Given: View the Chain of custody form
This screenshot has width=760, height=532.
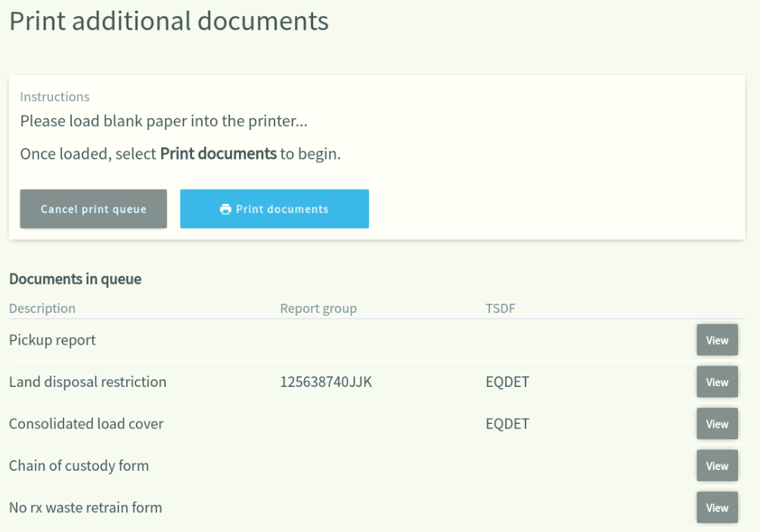Looking at the screenshot, I should click(718, 466).
